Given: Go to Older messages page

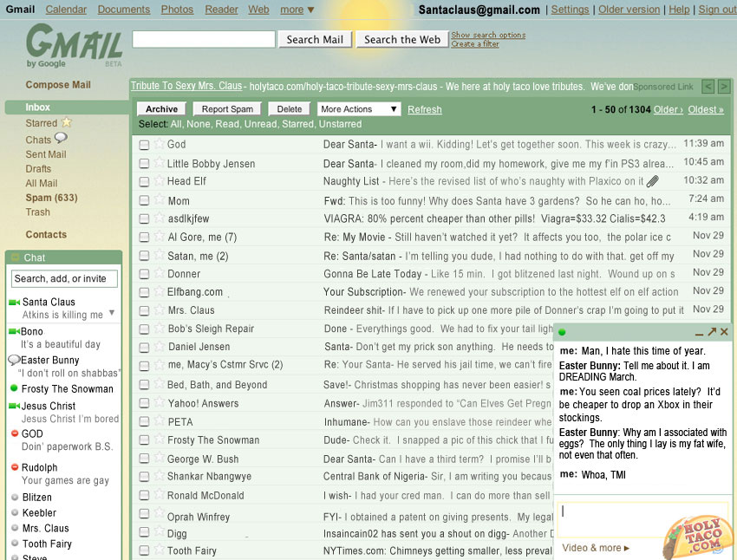Looking at the screenshot, I should (668, 109).
